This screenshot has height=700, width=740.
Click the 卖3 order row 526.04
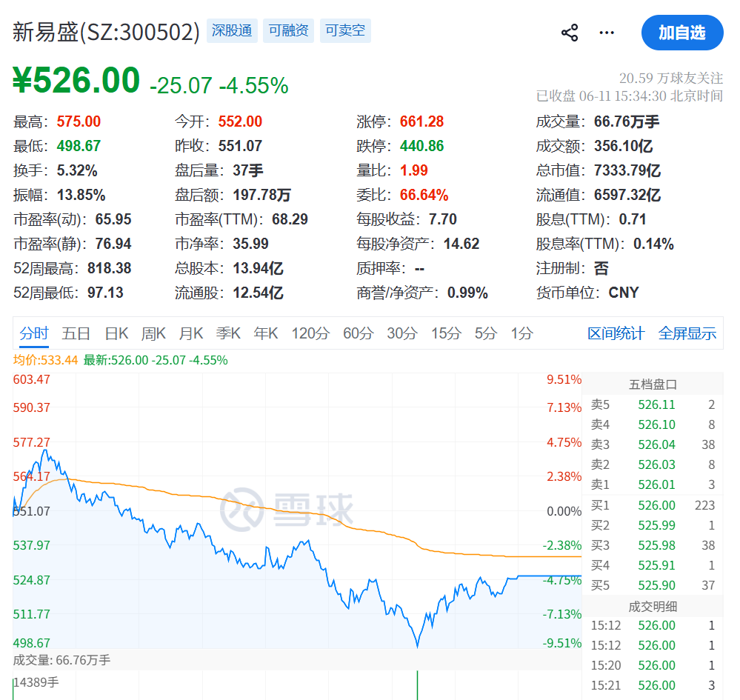click(x=653, y=444)
